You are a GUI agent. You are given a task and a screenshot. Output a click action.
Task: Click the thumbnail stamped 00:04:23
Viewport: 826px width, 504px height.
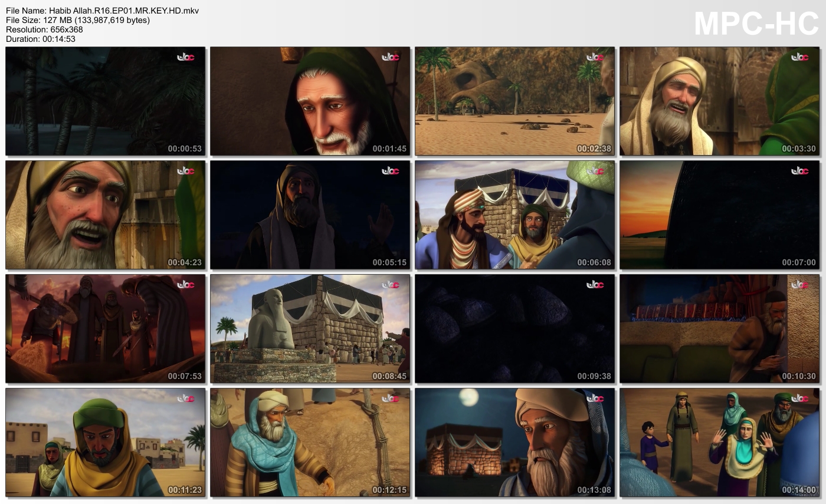point(106,215)
